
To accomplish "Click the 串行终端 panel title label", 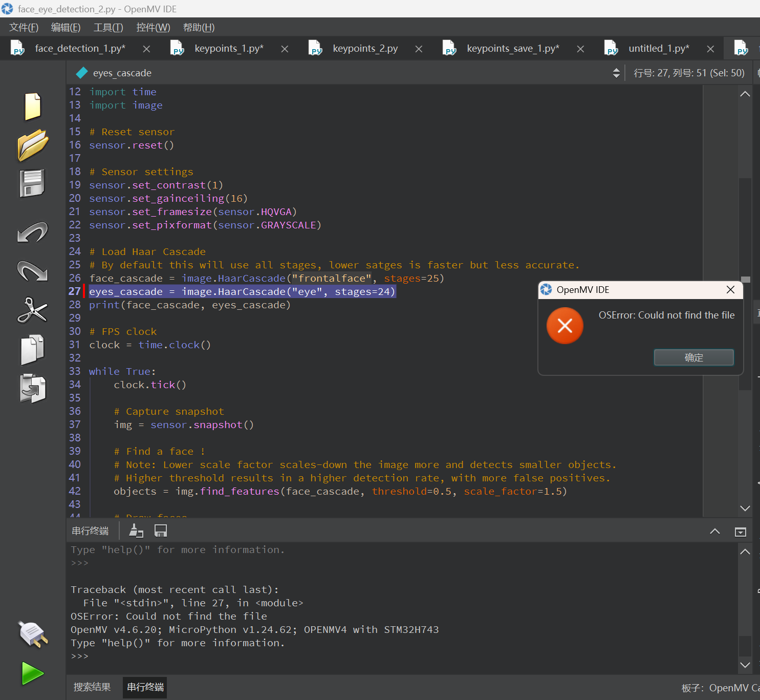I will click(x=90, y=531).
